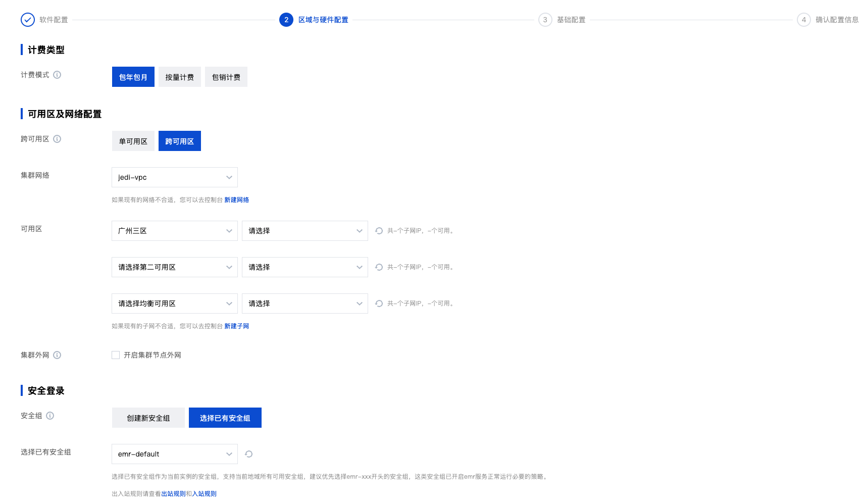
Task: Go to 确认配置信息 step label
Action: point(837,20)
